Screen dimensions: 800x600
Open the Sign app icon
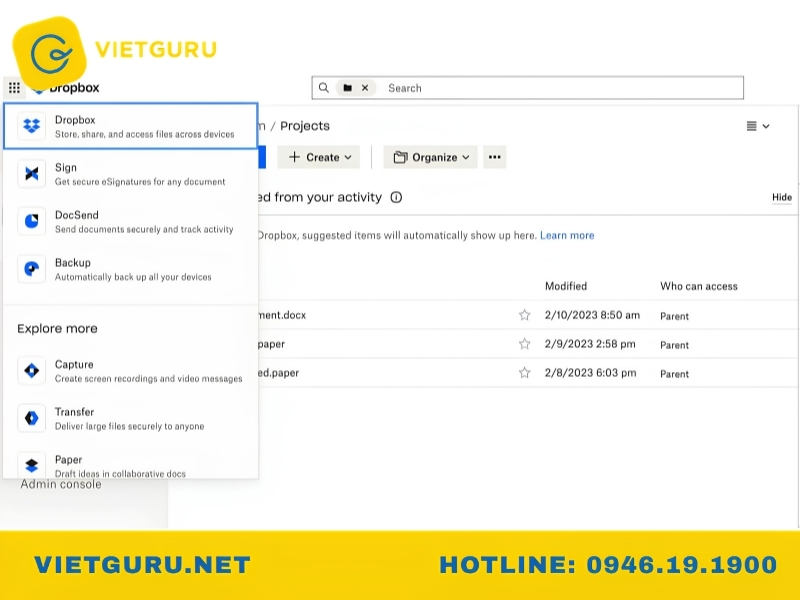tap(32, 174)
